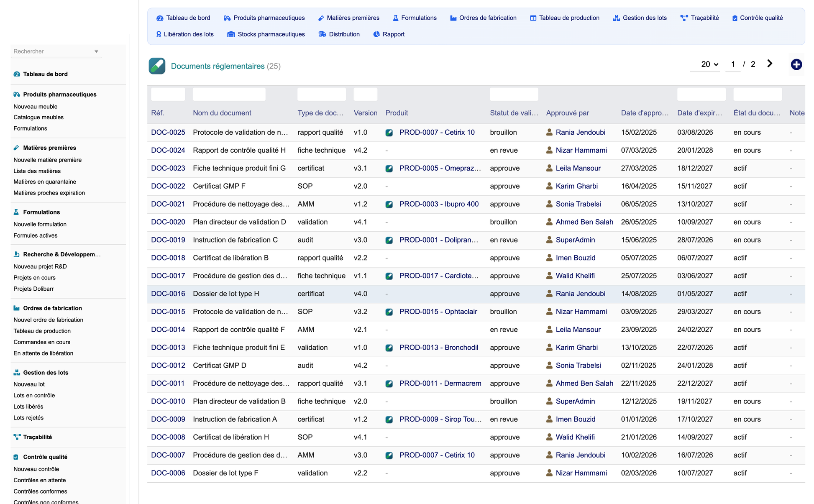
Task: Click sidebar Formulations flask icon
Action: (16, 212)
